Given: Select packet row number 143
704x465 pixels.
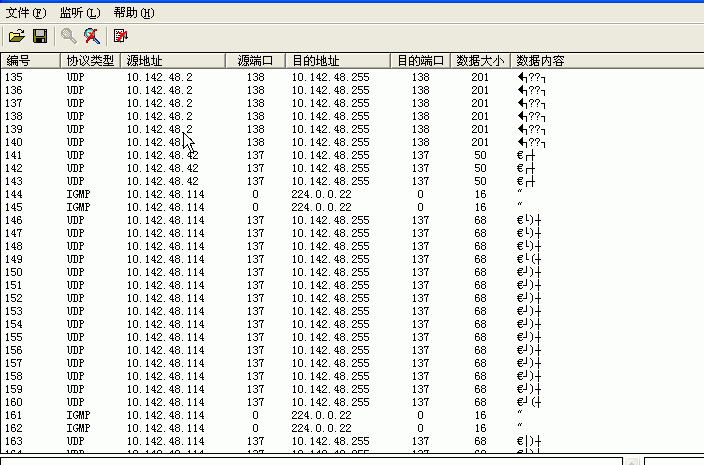Looking at the screenshot, I should pyautogui.click(x=352, y=181).
